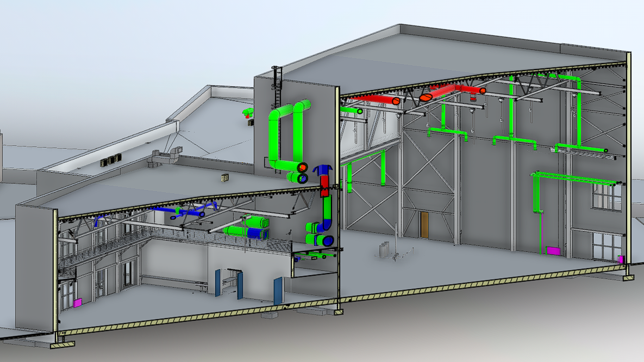Image resolution: width=644 pixels, height=362 pixels.
Task: Select the brown door in hangar back wall
Action: click(424, 224)
